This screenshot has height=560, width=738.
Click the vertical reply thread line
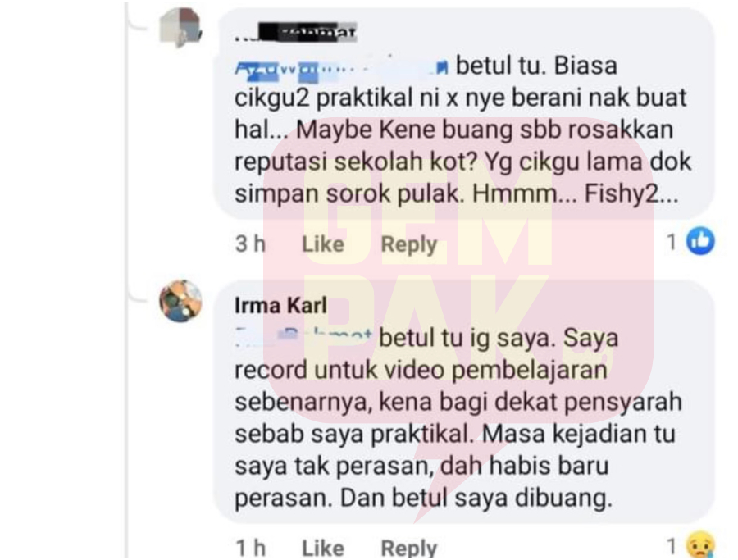[x=126, y=280]
